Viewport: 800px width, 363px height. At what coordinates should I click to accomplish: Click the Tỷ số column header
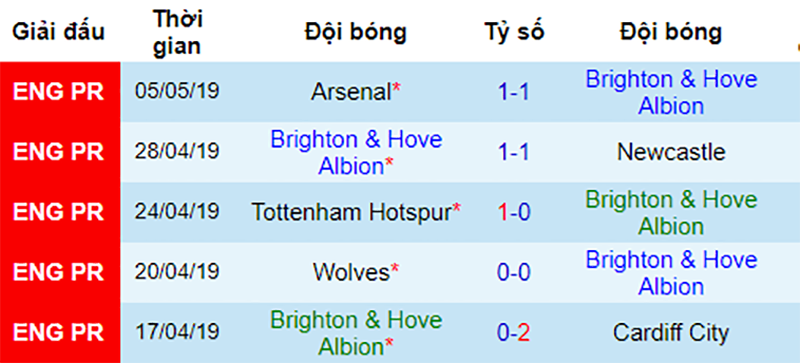515,32
